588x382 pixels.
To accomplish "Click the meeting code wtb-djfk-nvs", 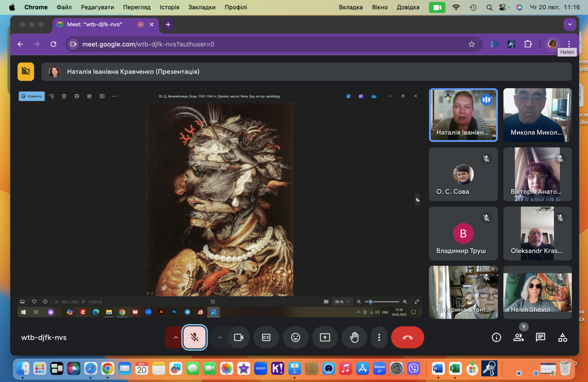I will click(44, 337).
